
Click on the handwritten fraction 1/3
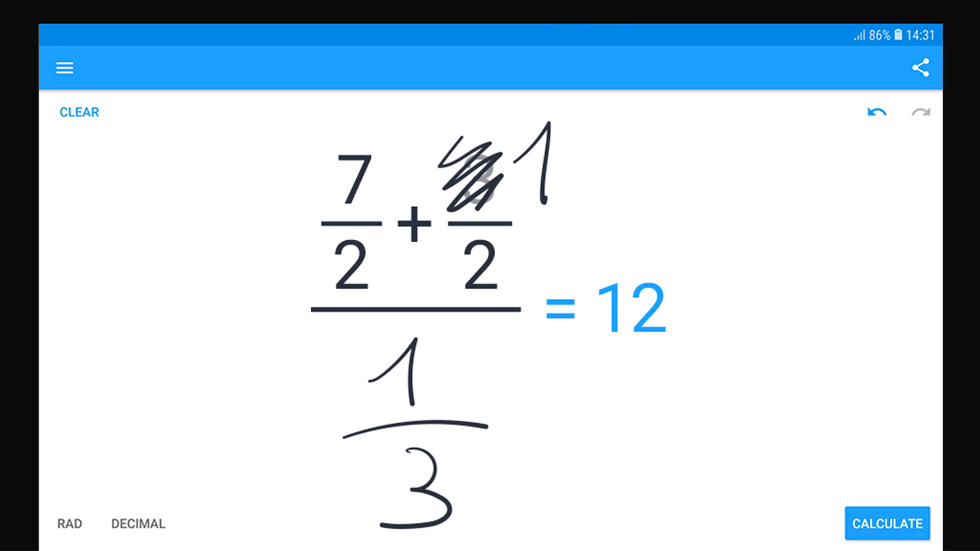412,424
